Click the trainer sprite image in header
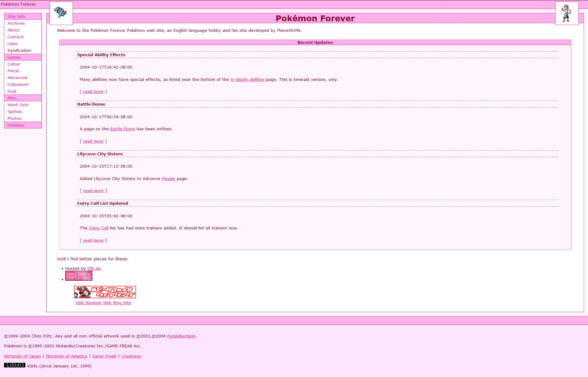Image resolution: width=588 pixels, height=377 pixels. (x=567, y=13)
